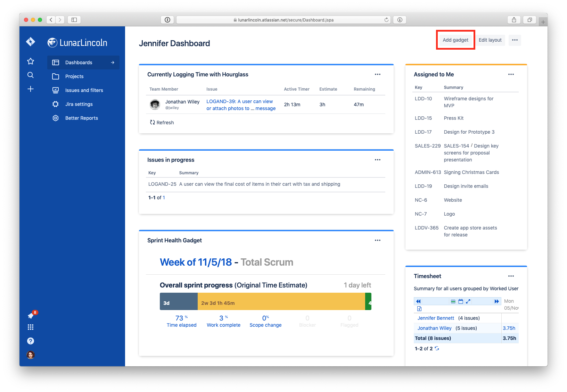567x392 pixels.
Task: Open a new Safari tab with plus
Action: point(543,22)
